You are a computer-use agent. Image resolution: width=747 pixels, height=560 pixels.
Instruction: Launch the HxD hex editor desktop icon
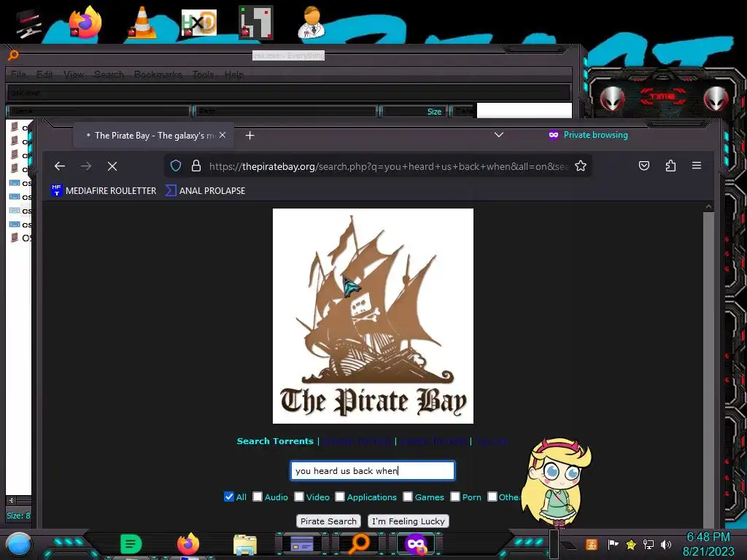tap(198, 23)
